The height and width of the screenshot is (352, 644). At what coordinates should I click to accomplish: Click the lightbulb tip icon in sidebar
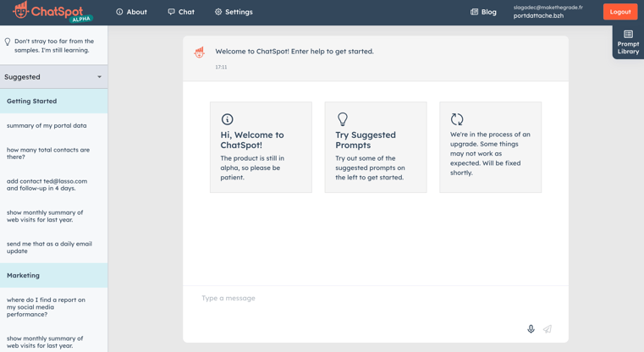(8, 42)
